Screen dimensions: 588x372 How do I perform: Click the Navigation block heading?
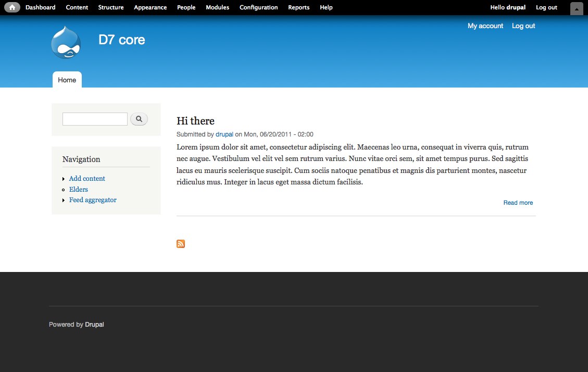81,159
